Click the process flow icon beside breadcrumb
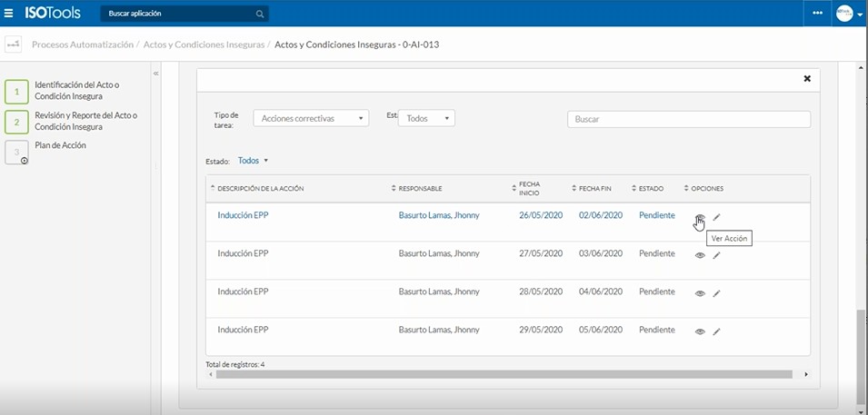 click(14, 44)
